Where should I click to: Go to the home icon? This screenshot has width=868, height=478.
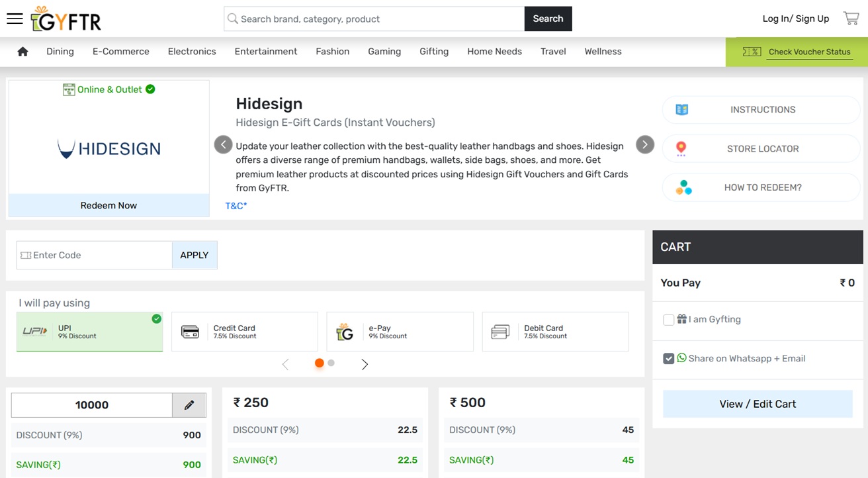point(22,52)
